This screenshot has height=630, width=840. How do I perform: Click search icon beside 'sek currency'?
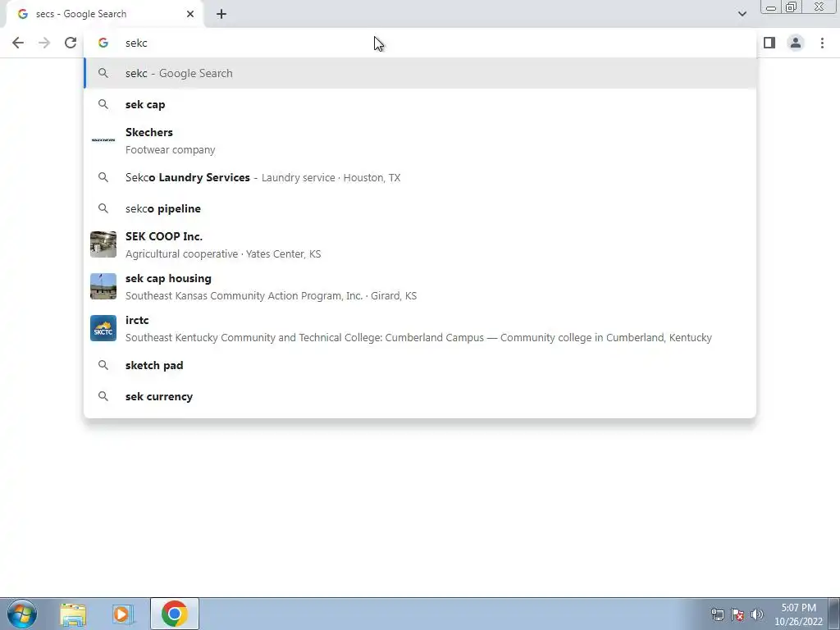click(x=103, y=396)
